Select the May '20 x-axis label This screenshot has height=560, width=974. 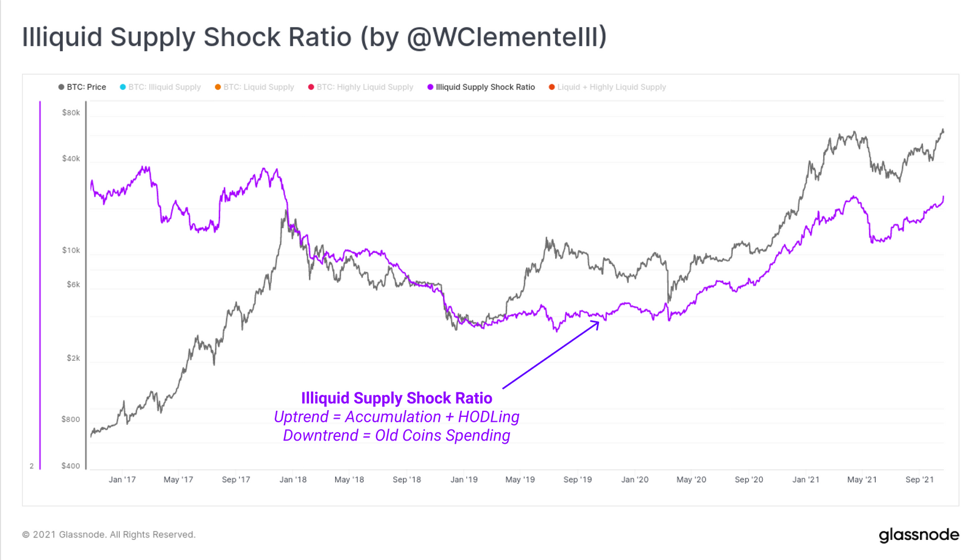pyautogui.click(x=691, y=479)
